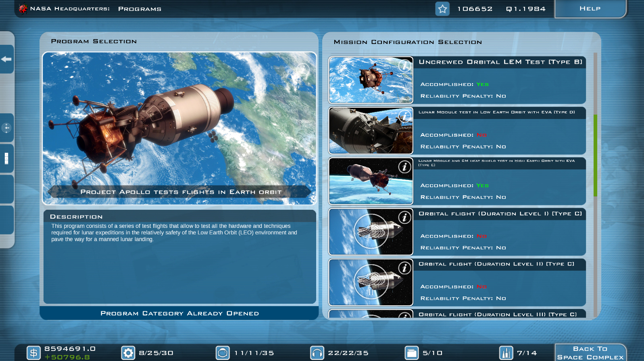
Task: Click the back arrow in left sidebar
Action: coord(6,59)
